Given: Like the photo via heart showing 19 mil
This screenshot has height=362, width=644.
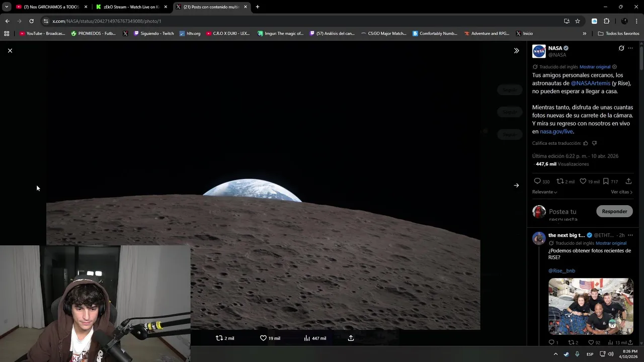Looking at the screenshot, I should 263,338.
